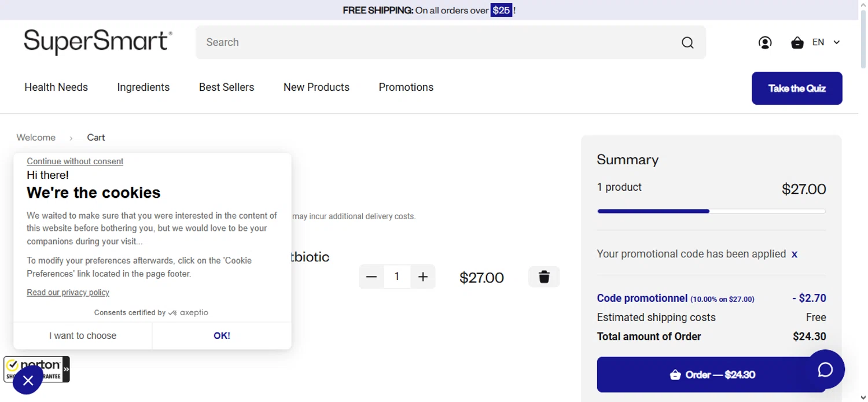Increase quantity with plus button
The height and width of the screenshot is (402, 868).
(x=423, y=276)
